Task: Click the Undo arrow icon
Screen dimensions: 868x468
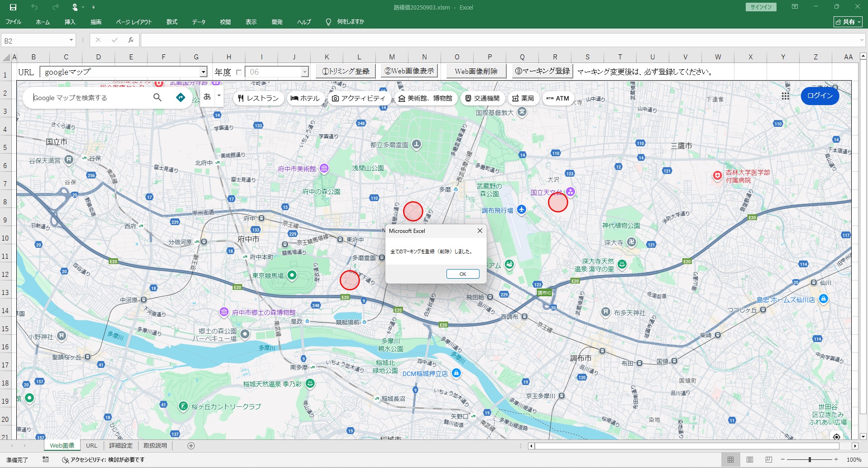Action: coord(34,7)
